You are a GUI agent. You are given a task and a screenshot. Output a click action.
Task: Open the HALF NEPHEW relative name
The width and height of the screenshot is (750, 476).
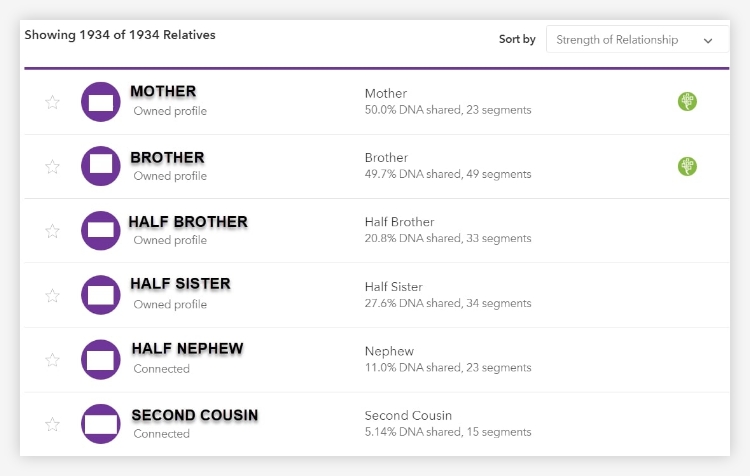187,349
